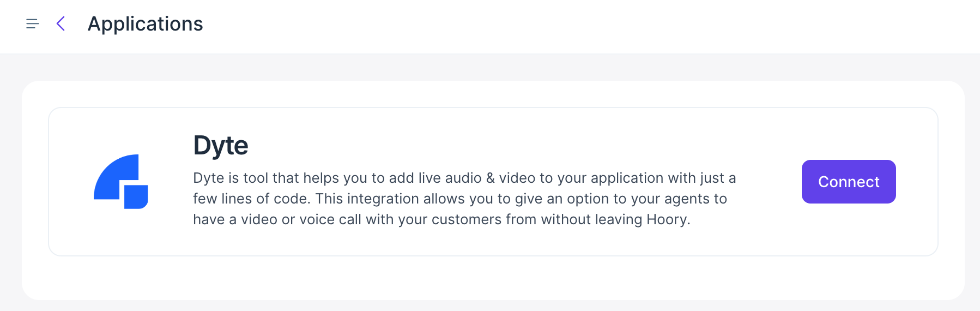Return to the previous page using the left chevron
This screenshot has height=311, width=980.
61,23
